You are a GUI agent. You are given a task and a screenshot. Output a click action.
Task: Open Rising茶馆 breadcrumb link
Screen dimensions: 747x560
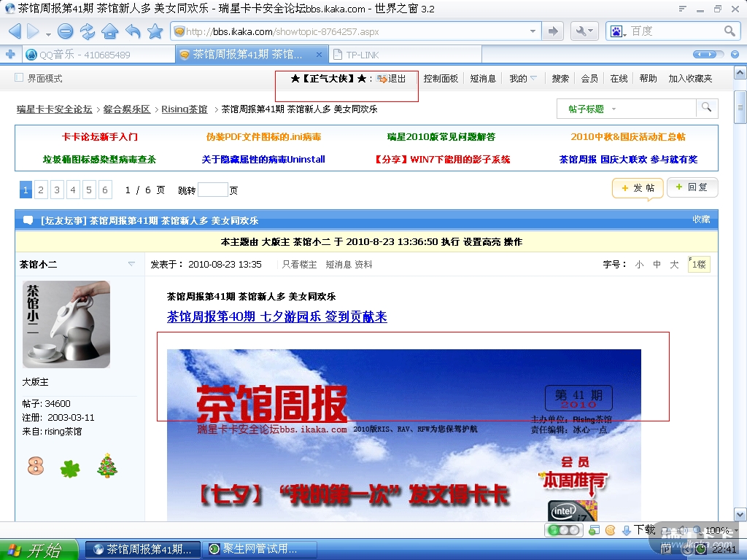pos(185,109)
